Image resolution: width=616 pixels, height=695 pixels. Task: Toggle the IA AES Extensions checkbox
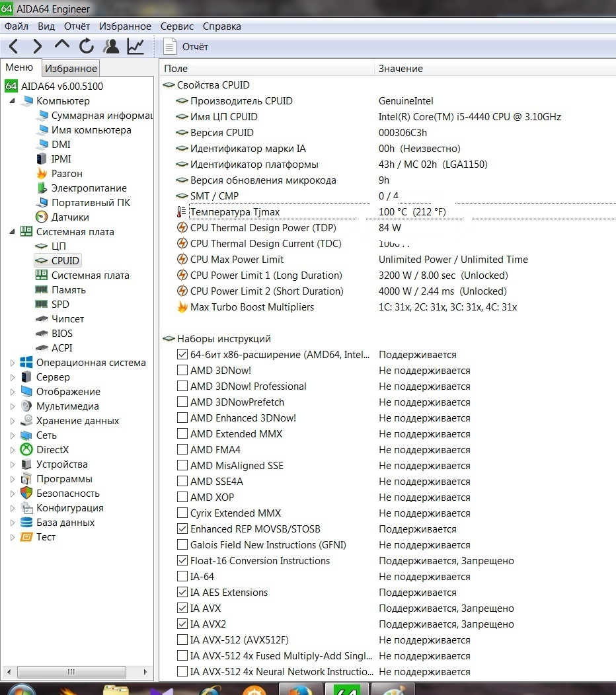point(182,592)
